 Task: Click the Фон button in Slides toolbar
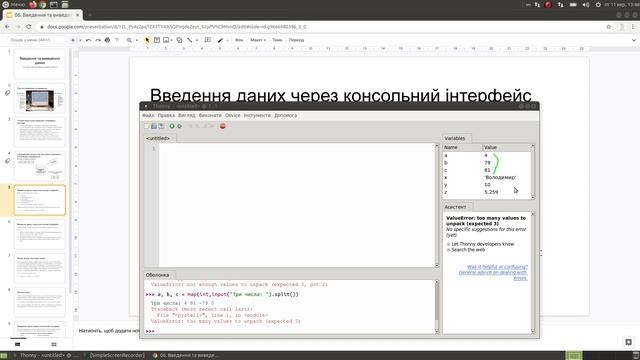[x=239, y=40]
